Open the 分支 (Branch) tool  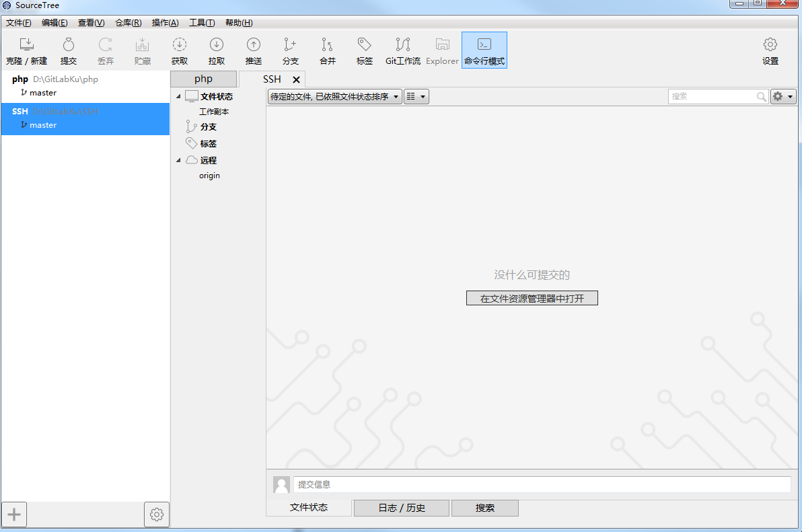290,49
